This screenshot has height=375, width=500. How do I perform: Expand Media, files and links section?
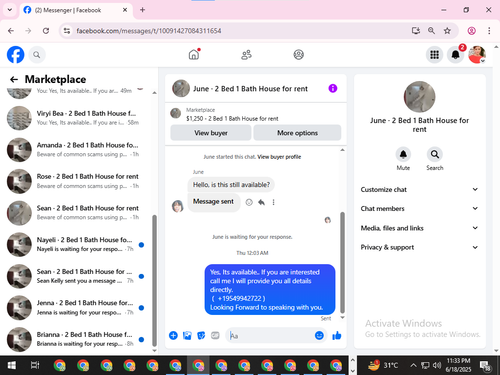tap(419, 228)
